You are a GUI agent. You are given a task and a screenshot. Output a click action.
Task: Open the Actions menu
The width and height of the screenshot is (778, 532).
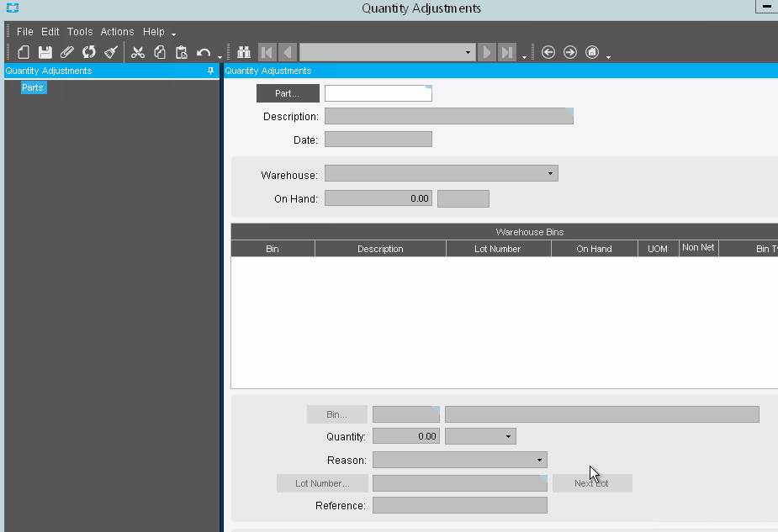point(117,32)
